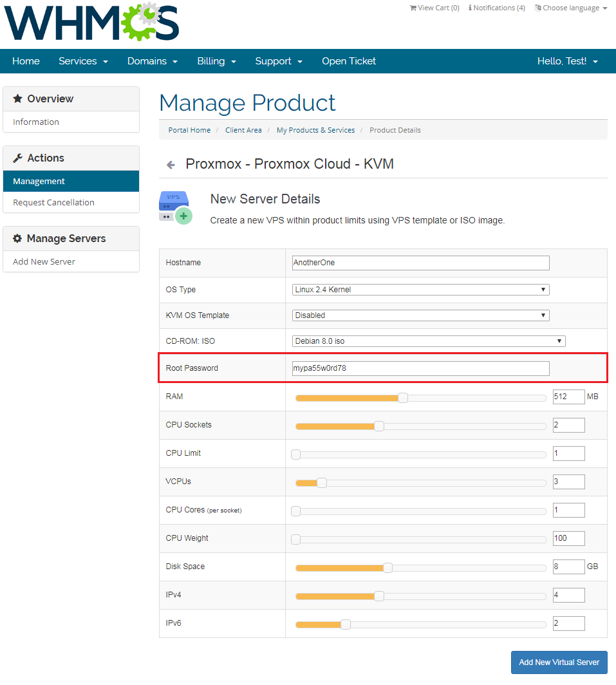Click the Manage Servers panel header

click(x=71, y=238)
